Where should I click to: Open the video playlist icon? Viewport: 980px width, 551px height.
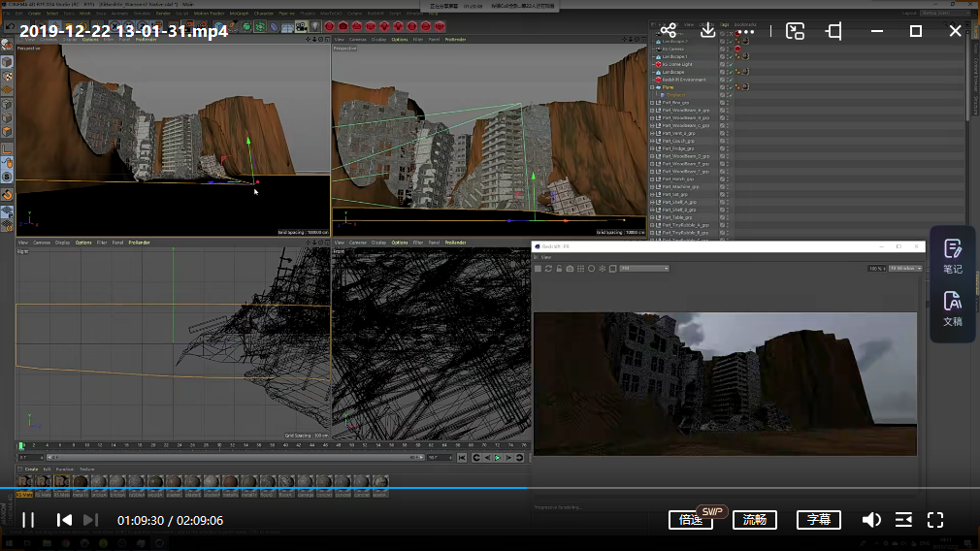(903, 520)
